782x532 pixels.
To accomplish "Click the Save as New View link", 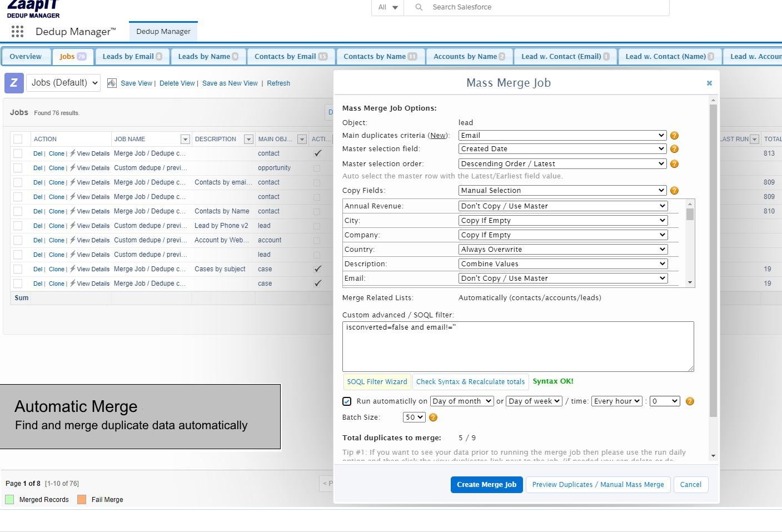I will pyautogui.click(x=230, y=83).
